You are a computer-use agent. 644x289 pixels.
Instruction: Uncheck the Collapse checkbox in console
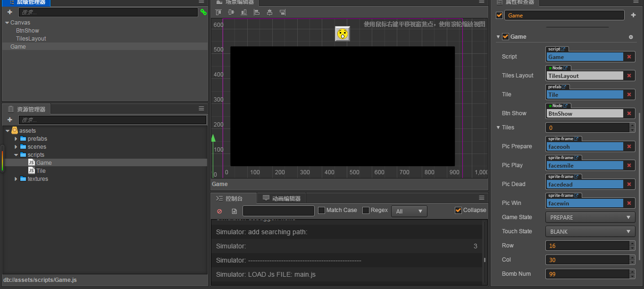(458, 210)
